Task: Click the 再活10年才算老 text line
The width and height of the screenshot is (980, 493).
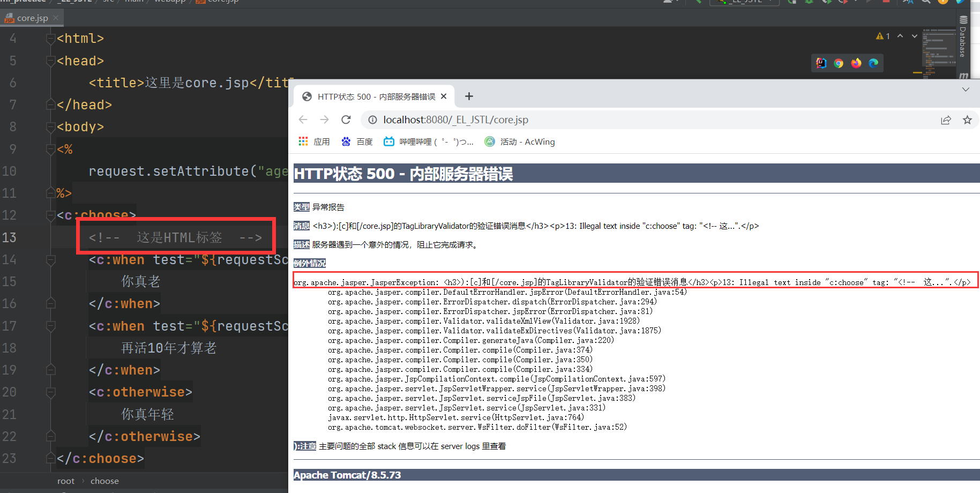Action: click(169, 348)
